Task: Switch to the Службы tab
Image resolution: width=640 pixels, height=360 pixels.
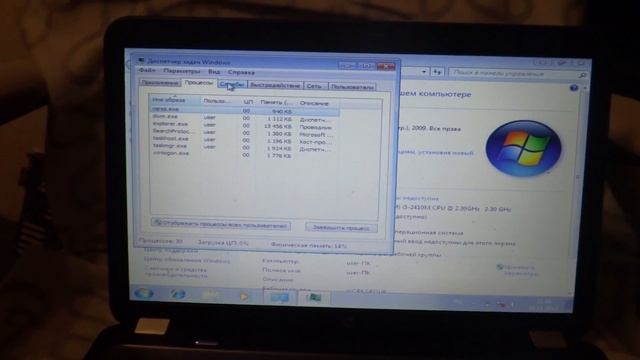Action: pos(232,84)
